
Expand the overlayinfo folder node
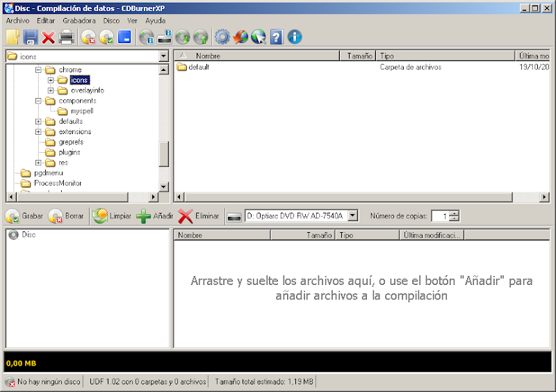[x=51, y=90]
